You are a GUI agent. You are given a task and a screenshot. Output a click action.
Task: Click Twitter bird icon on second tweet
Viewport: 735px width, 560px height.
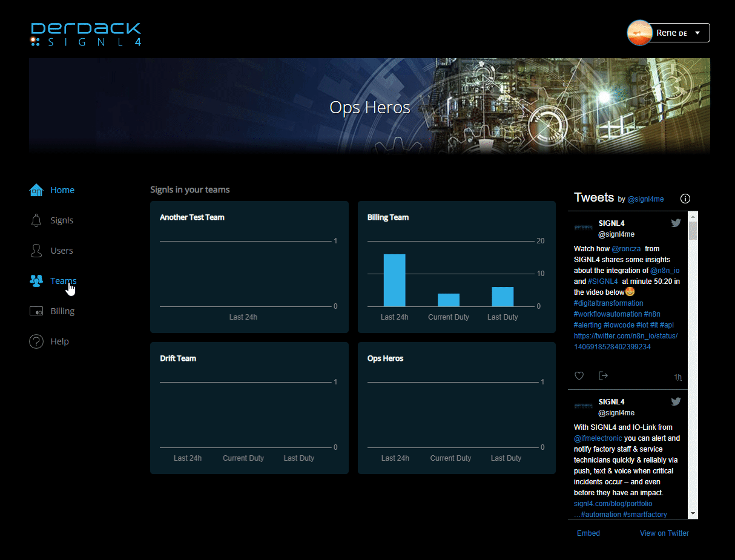[676, 401]
